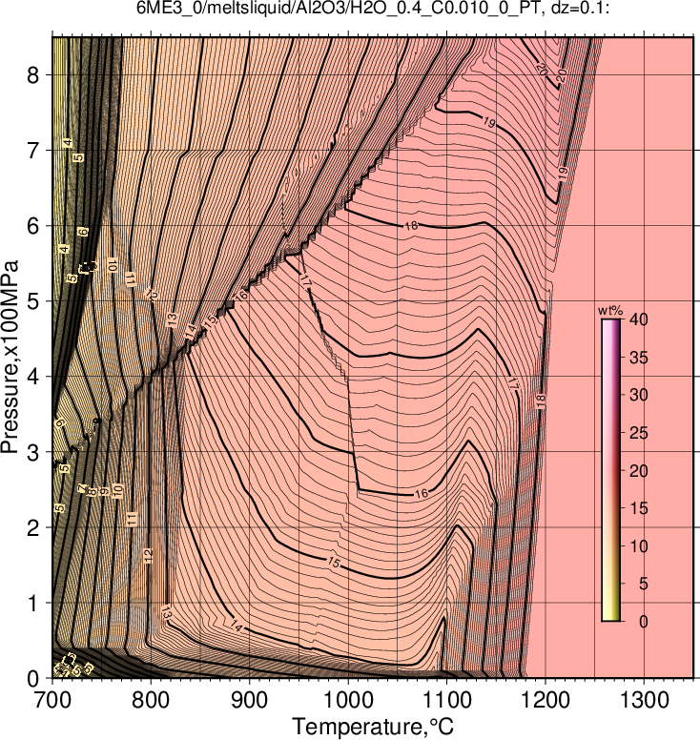Click pressure axis tick label 5
The width and height of the screenshot is (700, 740).
[33, 301]
